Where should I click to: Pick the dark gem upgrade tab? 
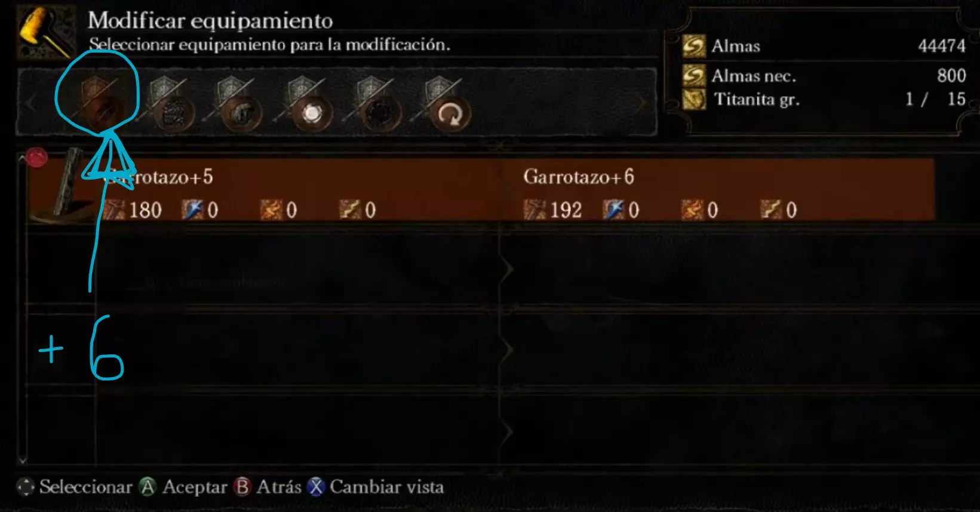[377, 103]
